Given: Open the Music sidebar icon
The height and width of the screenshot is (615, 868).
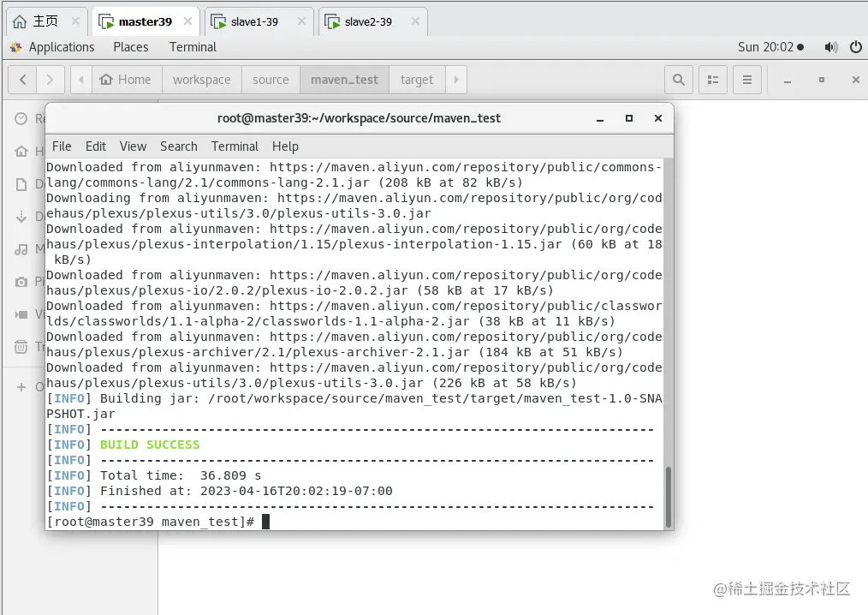Looking at the screenshot, I should [x=21, y=249].
